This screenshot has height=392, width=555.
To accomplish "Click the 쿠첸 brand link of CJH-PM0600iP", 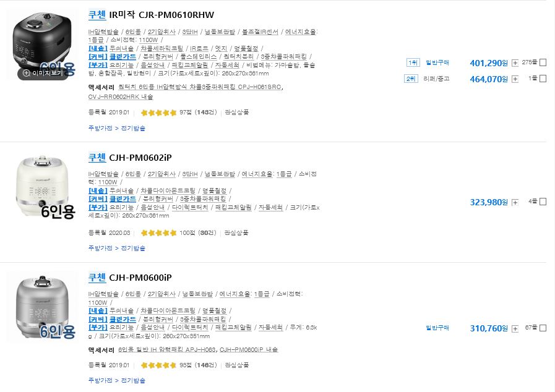I will (x=97, y=278).
